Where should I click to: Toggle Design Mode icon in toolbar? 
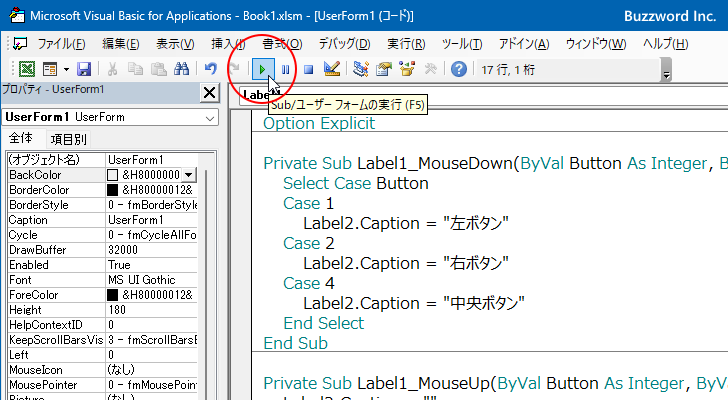[x=333, y=69]
